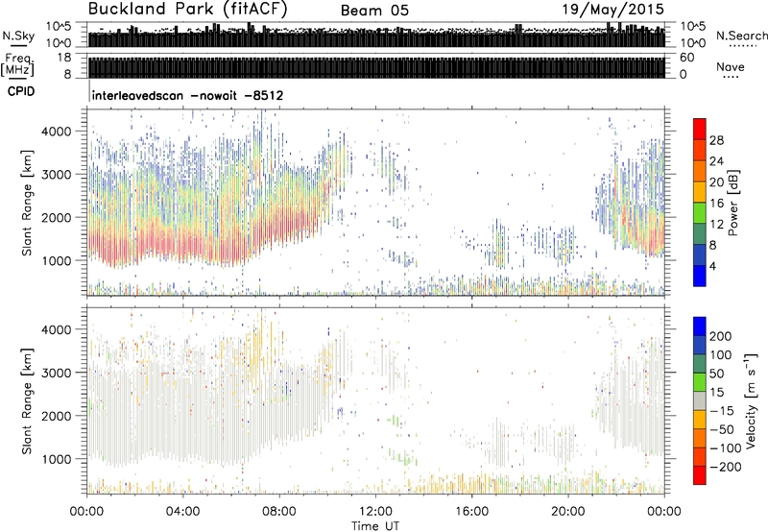Click the 'Slant Range [km]' label of power panel

click(27, 203)
